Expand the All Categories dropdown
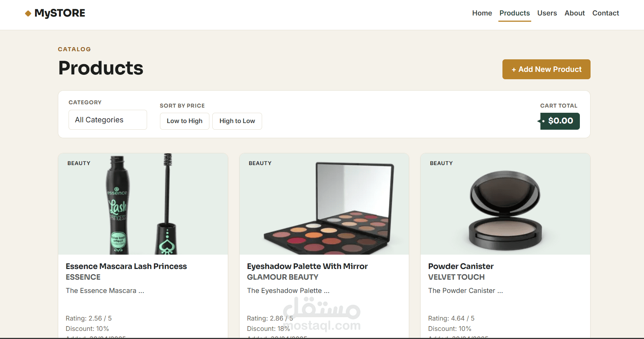 [108, 120]
